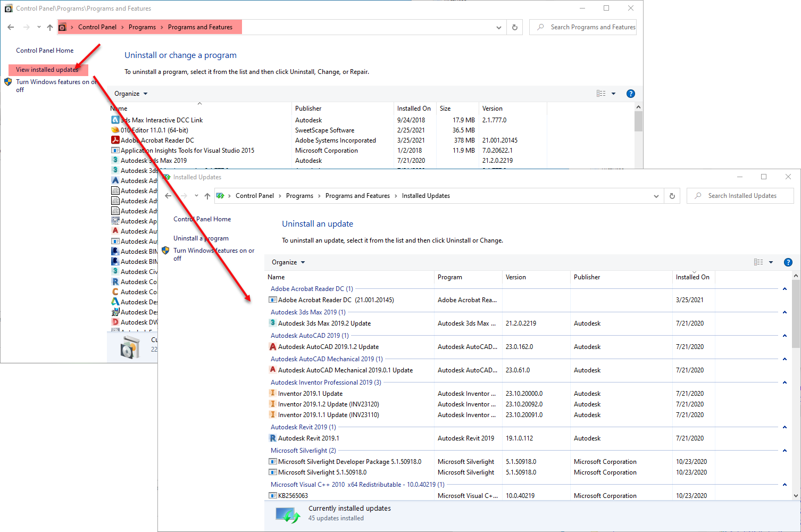The height and width of the screenshot is (532, 801).
Task: Collapse Microsoft Silverlight group
Action: [x=785, y=451]
